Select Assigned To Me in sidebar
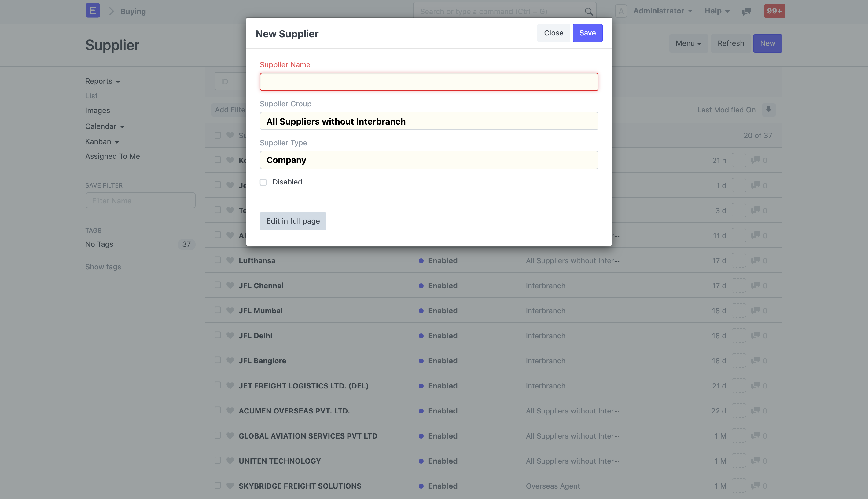The image size is (868, 499). tap(112, 156)
